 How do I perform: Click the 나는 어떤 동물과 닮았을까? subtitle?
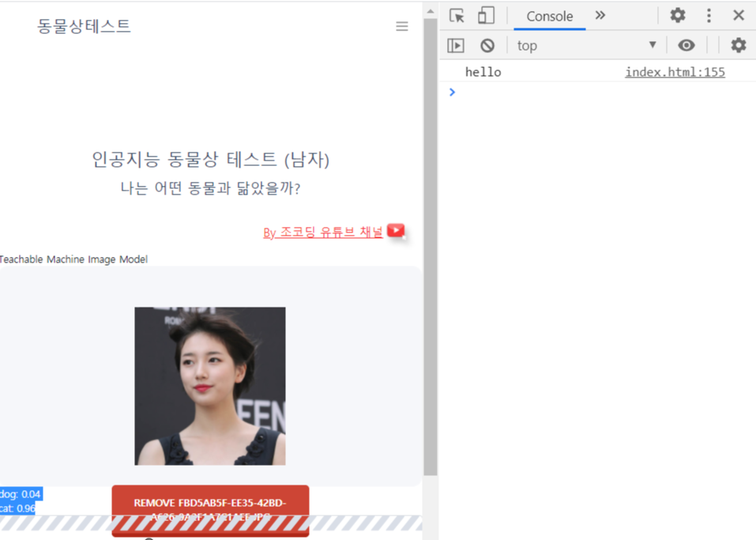point(210,188)
